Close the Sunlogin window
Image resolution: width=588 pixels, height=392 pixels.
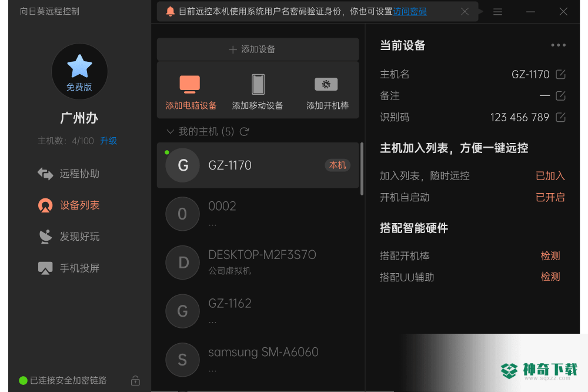tap(563, 12)
